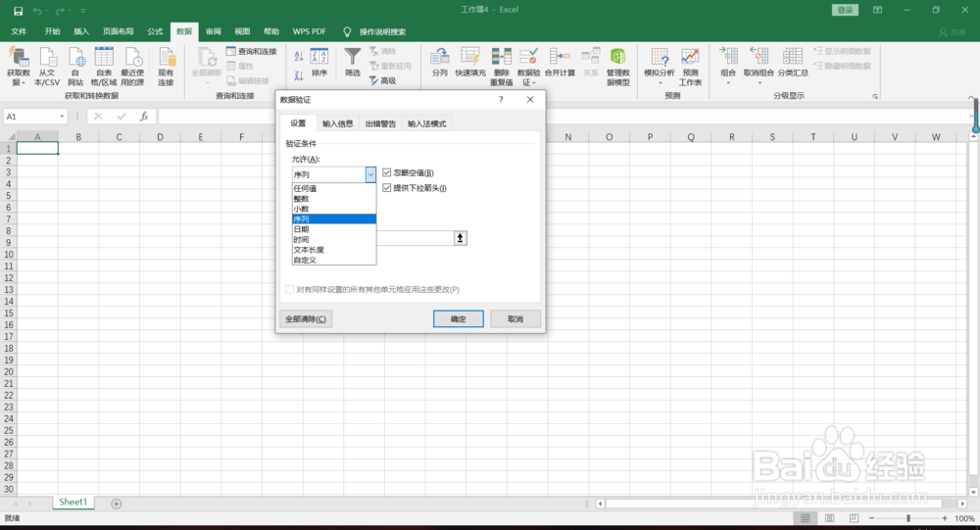This screenshot has width=980, height=530.
Task: Click the OK (确定) button
Action: pos(458,318)
